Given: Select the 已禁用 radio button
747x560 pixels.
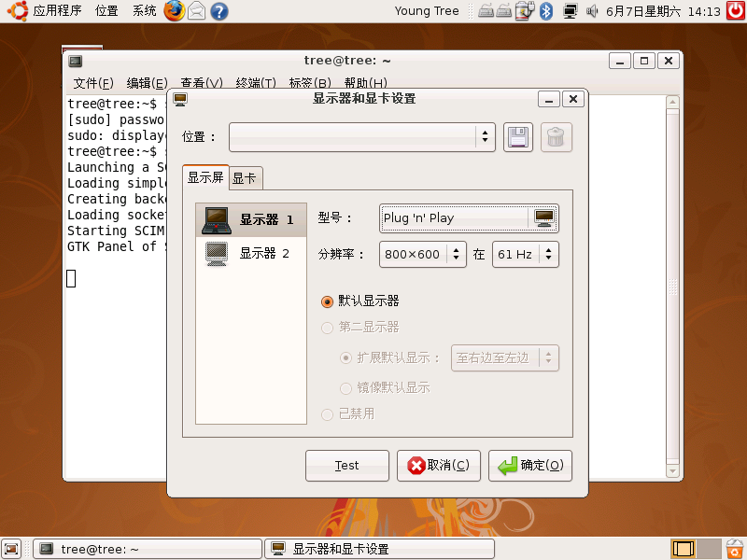Looking at the screenshot, I should 328,414.
